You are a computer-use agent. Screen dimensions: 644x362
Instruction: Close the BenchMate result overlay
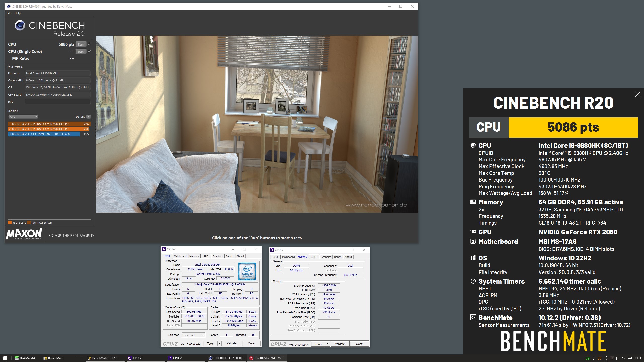637,94
